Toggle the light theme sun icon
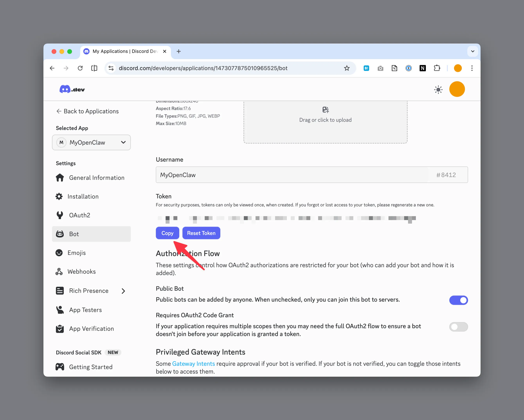The width and height of the screenshot is (524, 420). click(x=438, y=90)
